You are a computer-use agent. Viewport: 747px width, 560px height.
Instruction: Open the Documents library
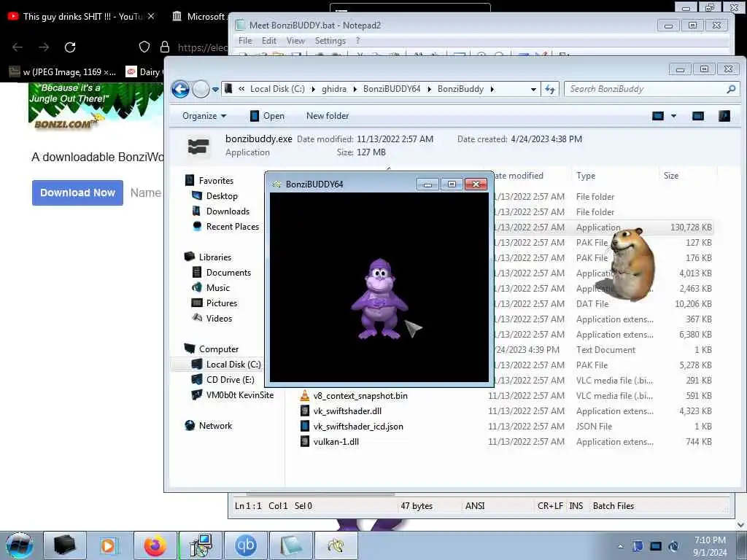[228, 273]
